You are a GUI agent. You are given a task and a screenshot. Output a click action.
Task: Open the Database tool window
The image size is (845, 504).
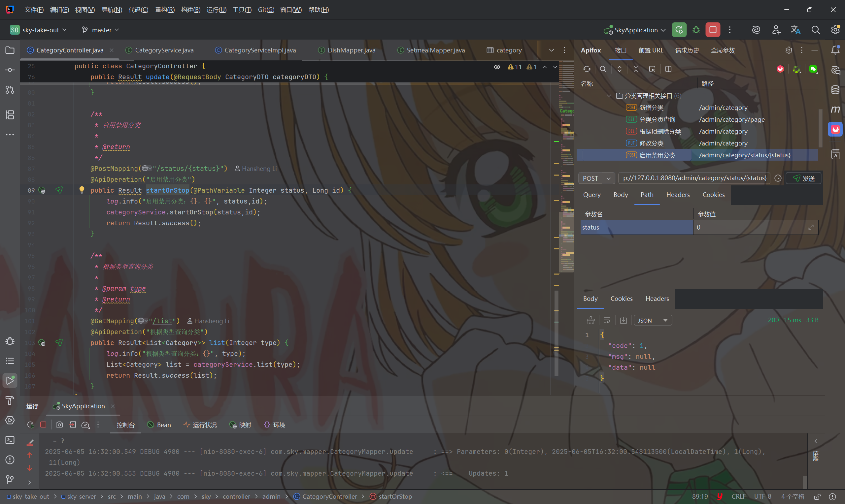point(835,90)
